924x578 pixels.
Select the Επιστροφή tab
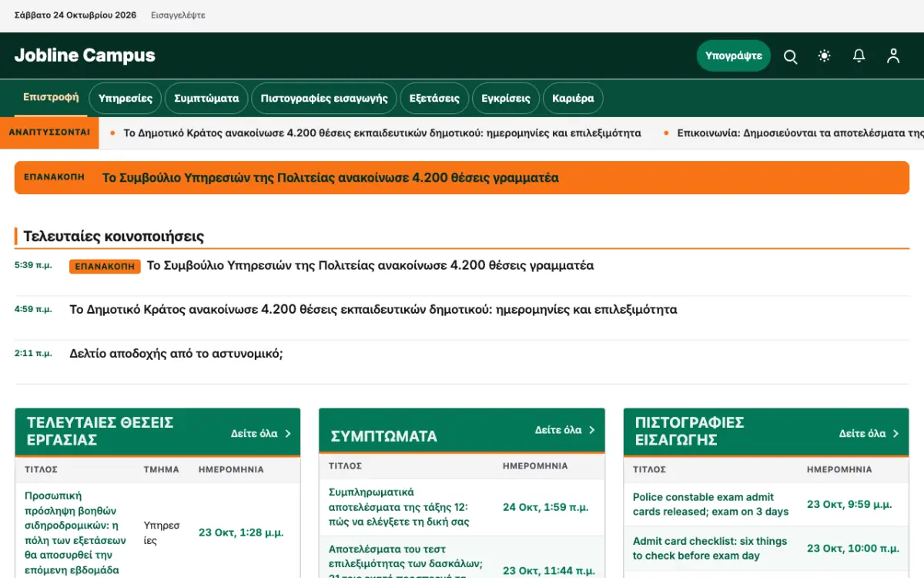coord(51,97)
